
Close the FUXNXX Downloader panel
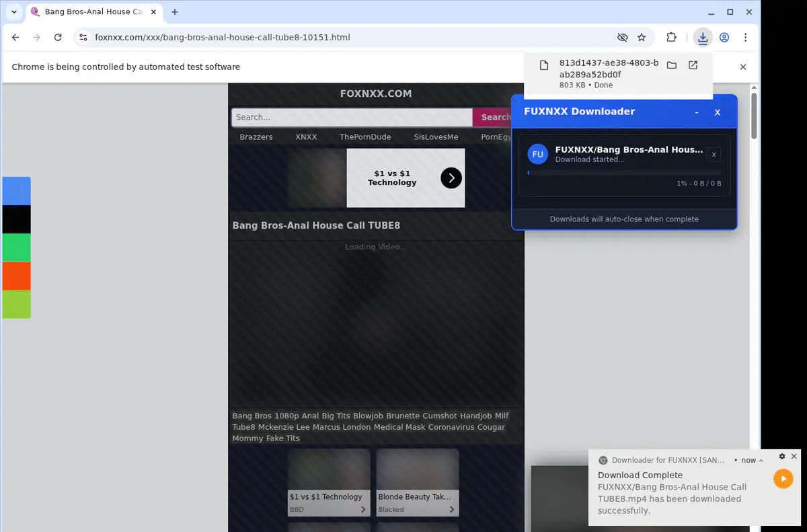pyautogui.click(x=718, y=112)
